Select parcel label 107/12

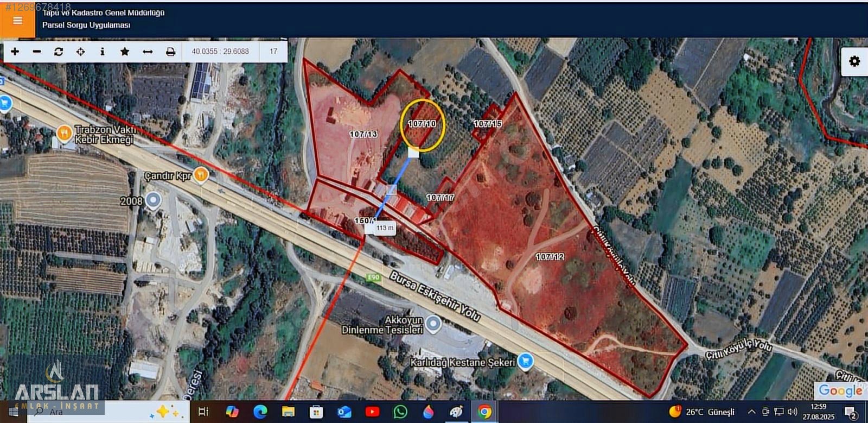(x=550, y=257)
